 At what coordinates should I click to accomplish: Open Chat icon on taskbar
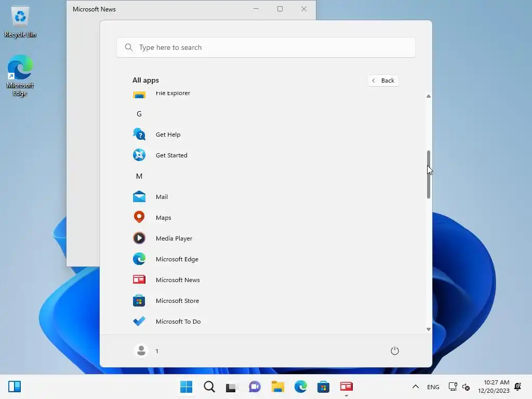255,387
